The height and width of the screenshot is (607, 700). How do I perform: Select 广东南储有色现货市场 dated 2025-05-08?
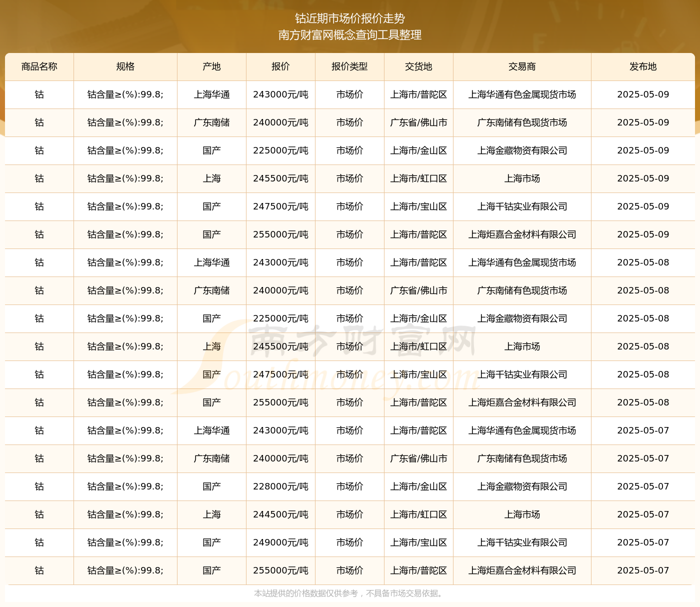522,290
